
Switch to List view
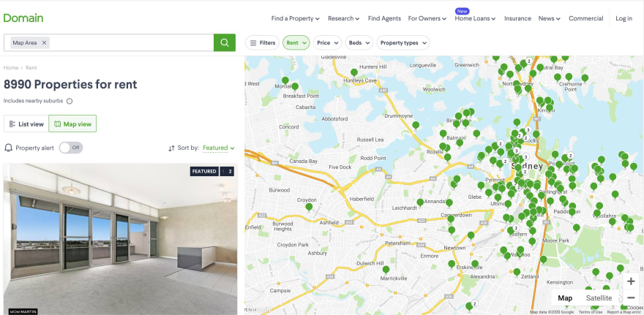click(26, 124)
